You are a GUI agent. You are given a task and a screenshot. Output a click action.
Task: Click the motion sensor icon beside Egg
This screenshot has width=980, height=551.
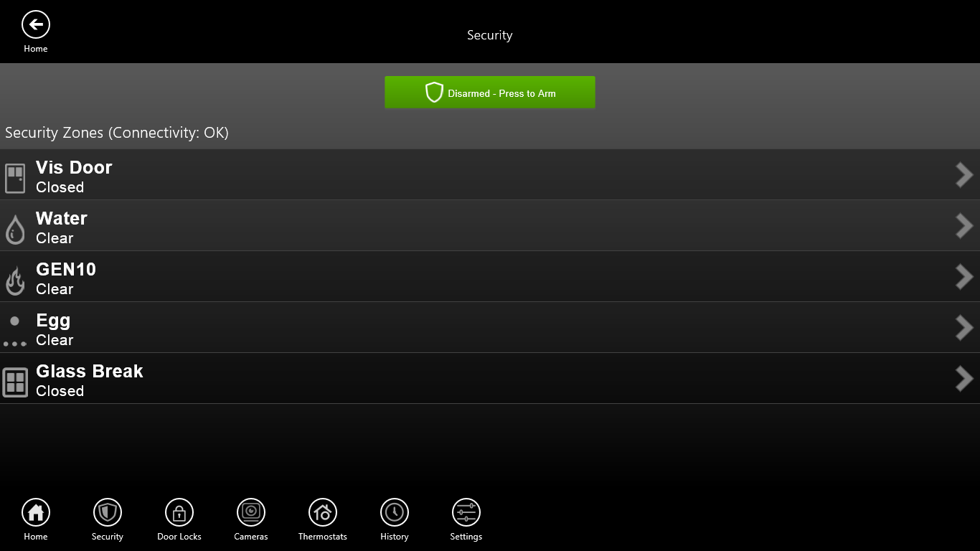[14, 328]
